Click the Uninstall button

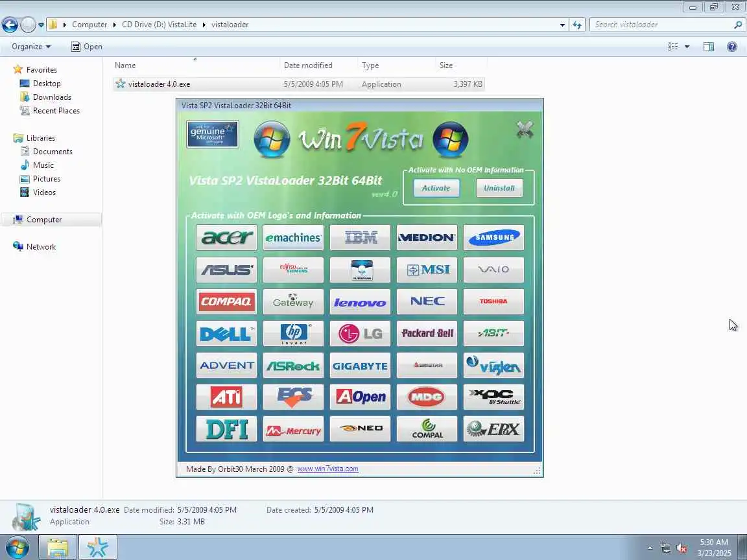499,188
